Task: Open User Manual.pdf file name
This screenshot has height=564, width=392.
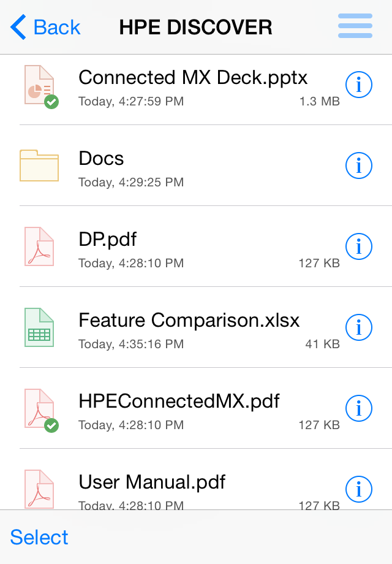Action: tap(152, 482)
